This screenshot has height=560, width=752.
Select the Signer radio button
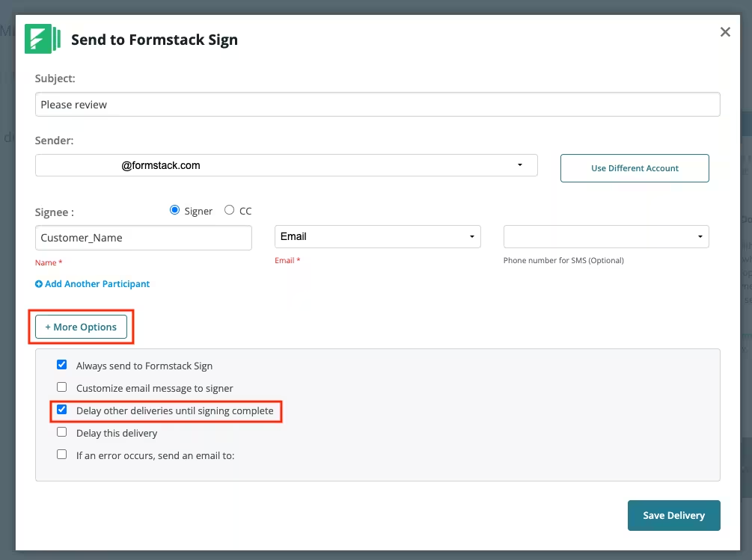click(x=174, y=210)
